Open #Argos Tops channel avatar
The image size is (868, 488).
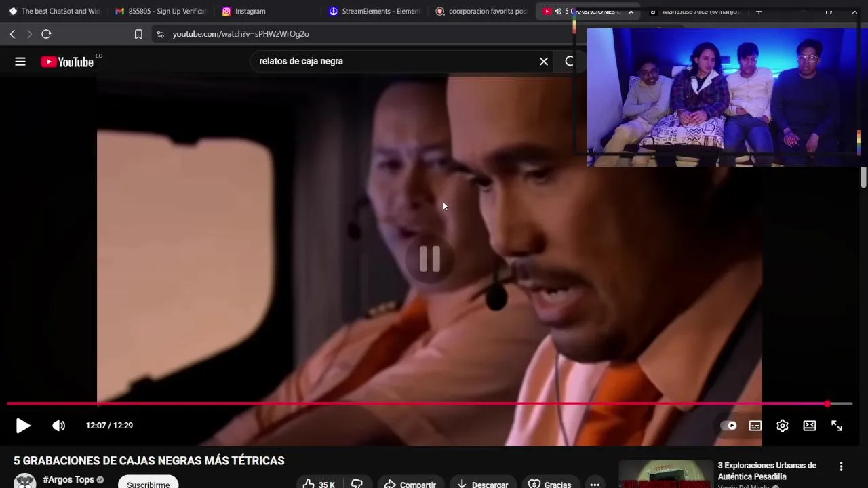point(25,481)
